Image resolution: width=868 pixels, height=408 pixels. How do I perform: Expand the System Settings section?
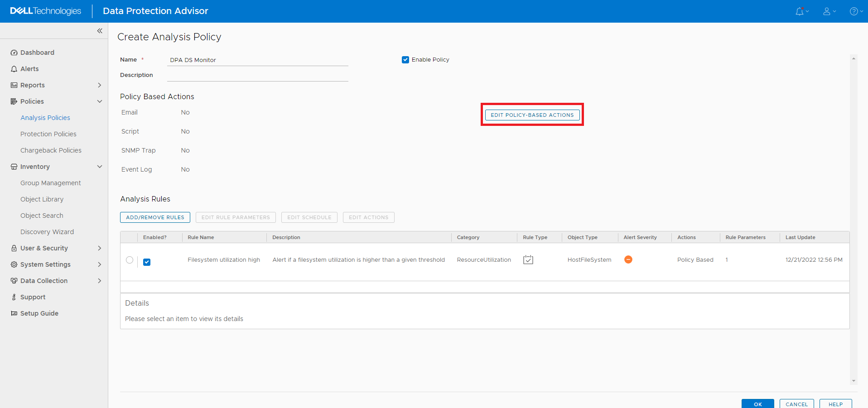99,264
